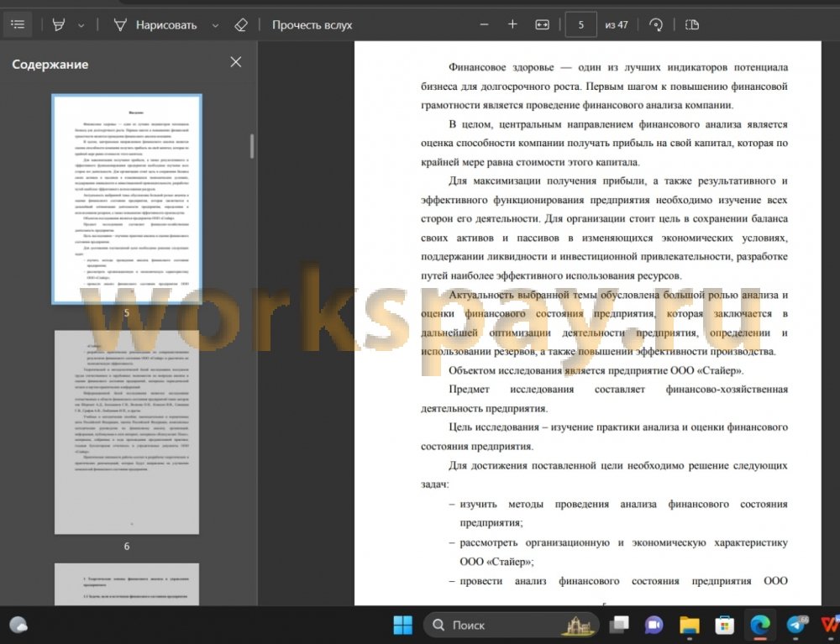Click the bullet 'рассмотреть организационную и экономическую'
This screenshot has width=840, height=644.
coord(618,552)
